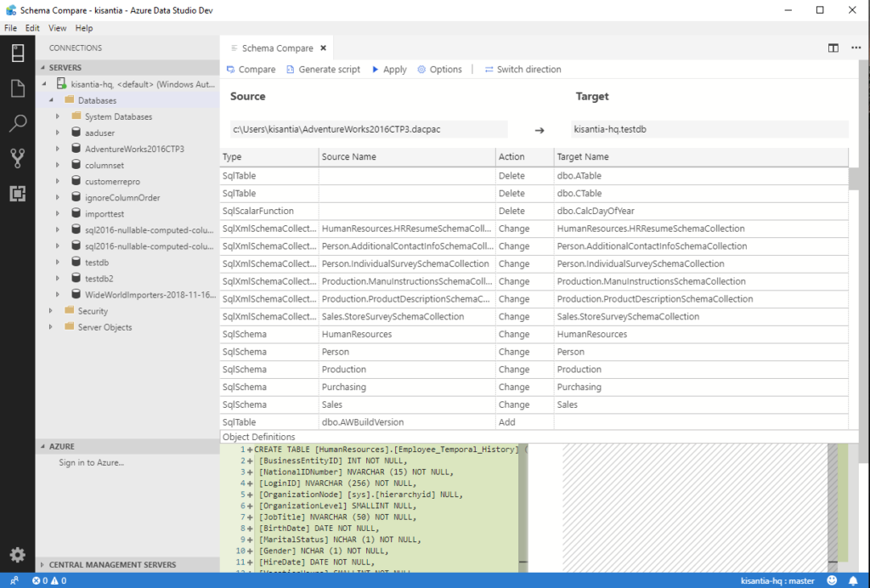Click the split editor icon above Schema Compare
870x588 pixels.
[833, 48]
